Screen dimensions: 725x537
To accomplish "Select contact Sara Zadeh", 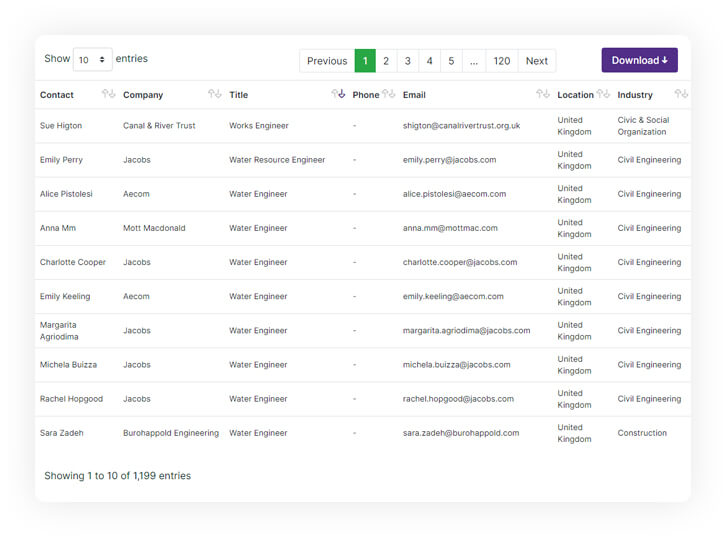I will 61,433.
